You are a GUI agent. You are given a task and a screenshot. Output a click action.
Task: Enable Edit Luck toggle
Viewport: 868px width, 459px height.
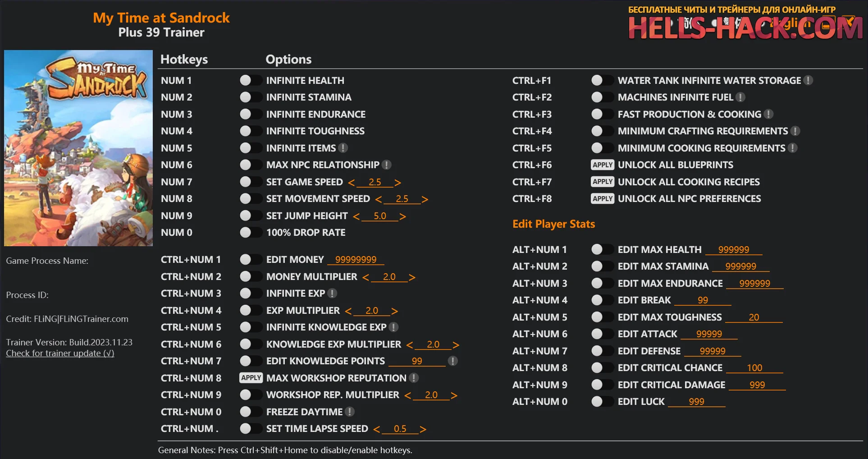coord(602,402)
